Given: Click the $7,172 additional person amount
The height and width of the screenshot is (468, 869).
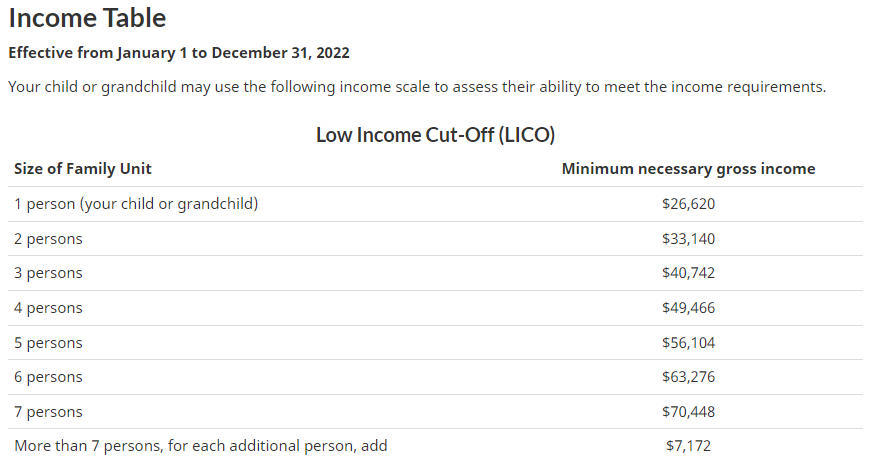Looking at the screenshot, I should pyautogui.click(x=688, y=446).
